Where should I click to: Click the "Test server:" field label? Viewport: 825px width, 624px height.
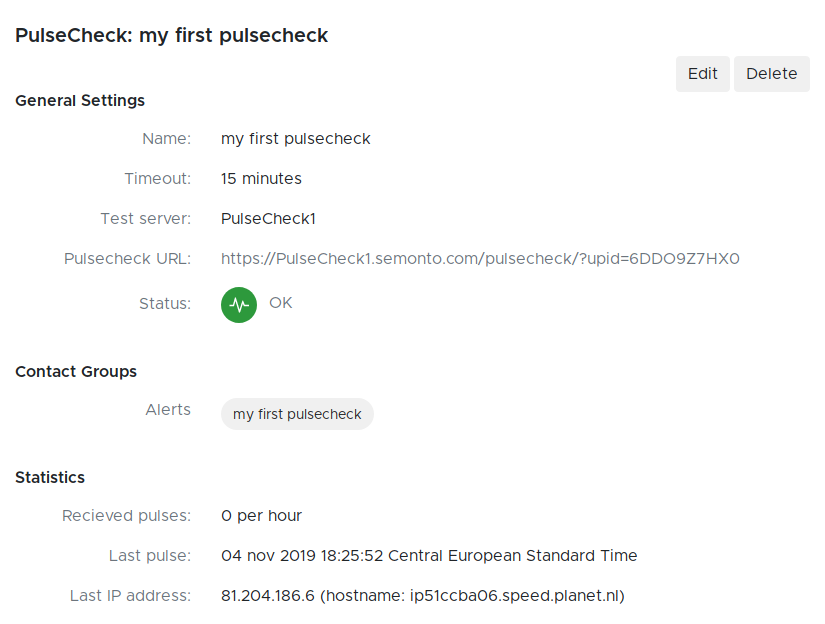pos(145,219)
